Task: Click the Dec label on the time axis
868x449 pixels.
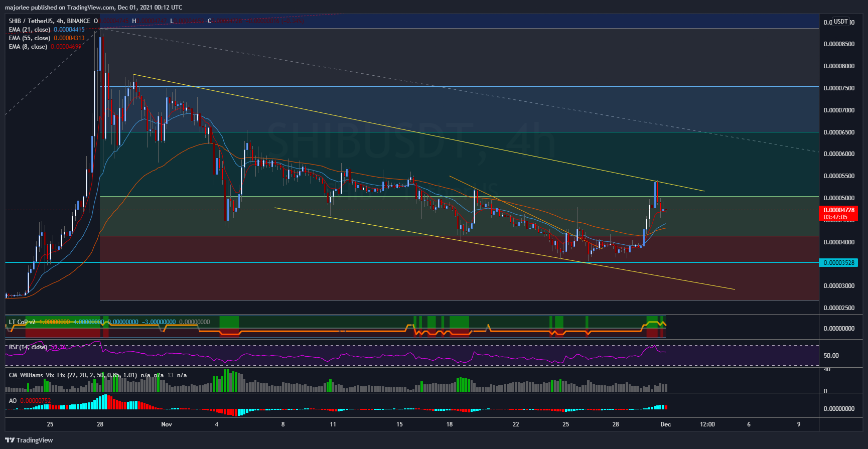Action: point(665,424)
